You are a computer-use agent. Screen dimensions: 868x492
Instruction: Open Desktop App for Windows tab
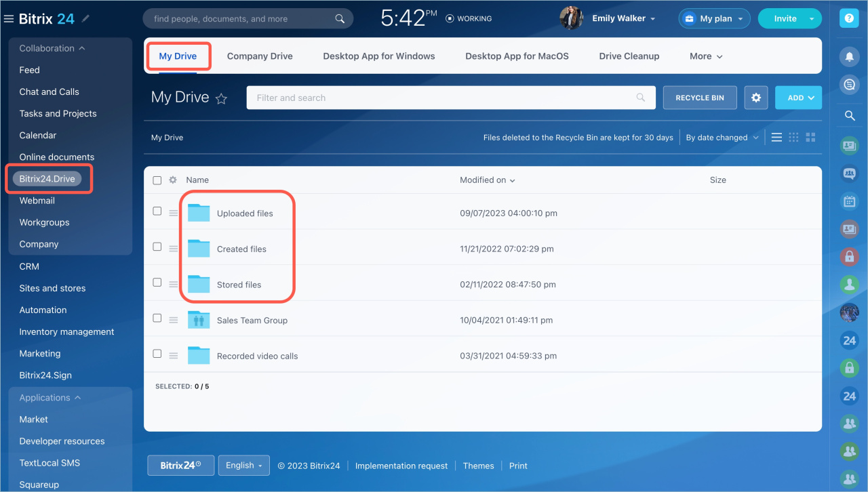point(379,56)
